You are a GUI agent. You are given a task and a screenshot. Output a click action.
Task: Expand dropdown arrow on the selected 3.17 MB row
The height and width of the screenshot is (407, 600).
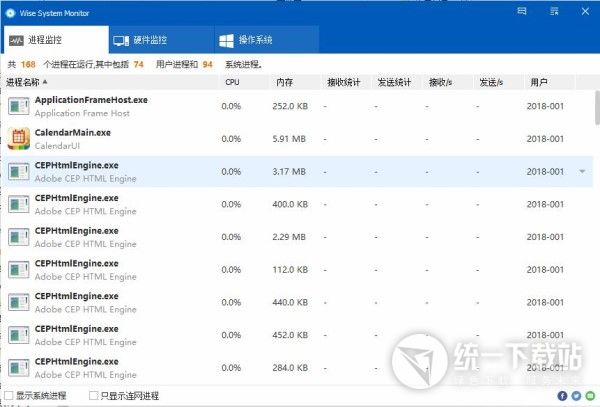pyautogui.click(x=582, y=171)
